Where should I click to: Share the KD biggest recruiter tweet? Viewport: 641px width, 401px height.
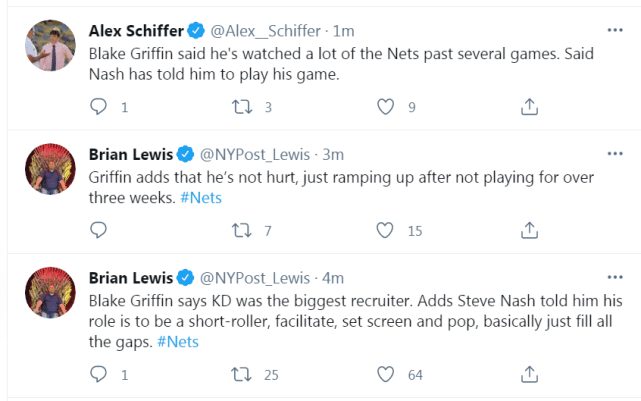[530, 375]
